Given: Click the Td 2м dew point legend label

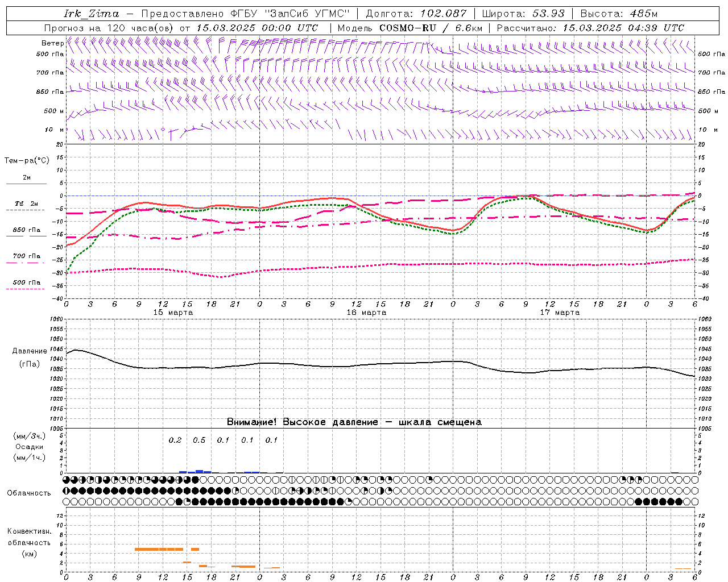Looking at the screenshot, I should click(x=27, y=203).
